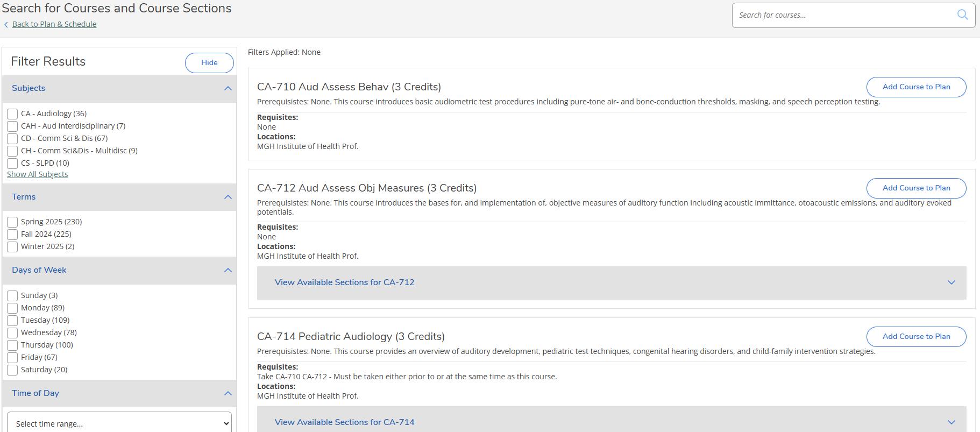This screenshot has width=980, height=432.
Task: Collapse the Time of Day chevron
Action: click(228, 393)
